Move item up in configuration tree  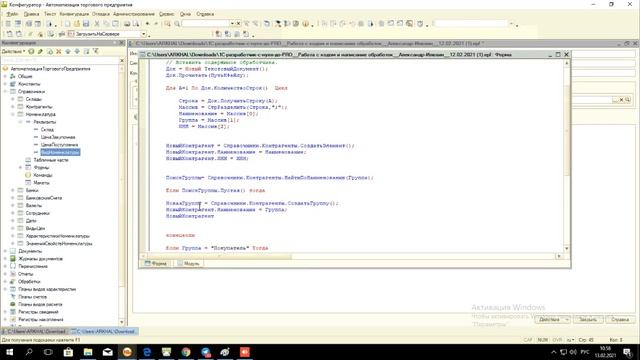[68, 51]
